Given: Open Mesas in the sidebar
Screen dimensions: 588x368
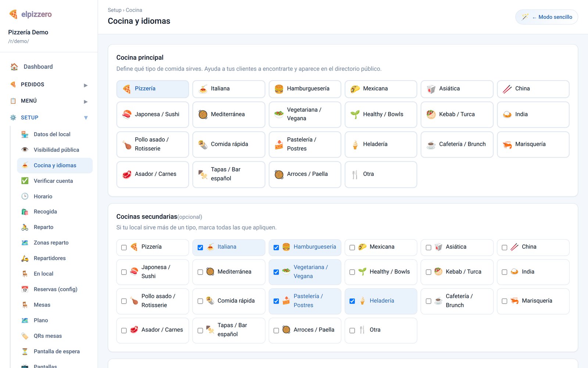Looking at the screenshot, I should [x=55, y=305].
